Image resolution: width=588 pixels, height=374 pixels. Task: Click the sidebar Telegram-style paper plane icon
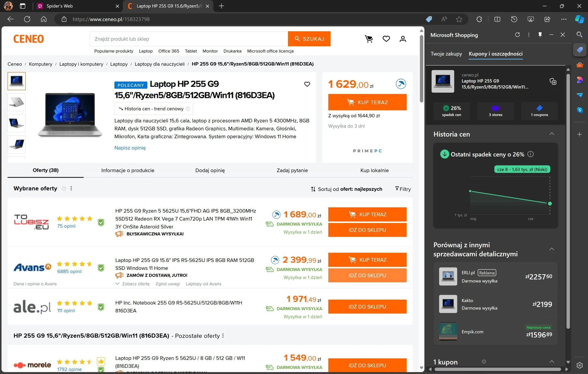point(579,95)
